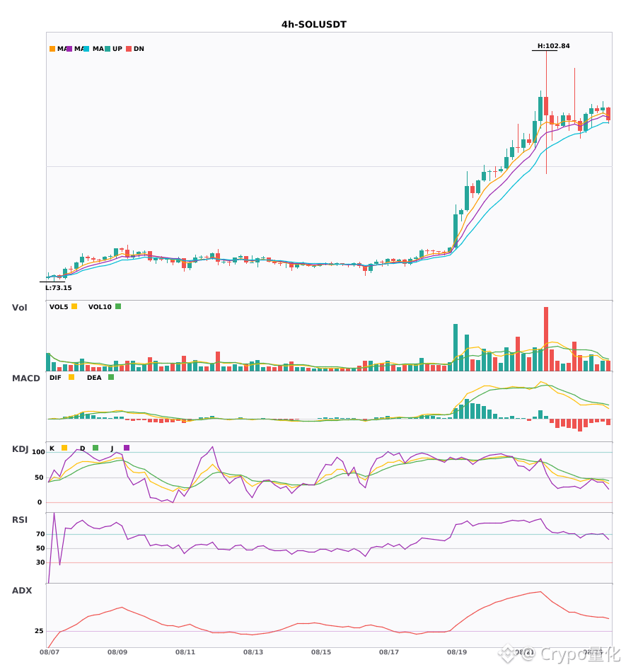Click the orange MA legend swatch
Image resolution: width=626 pixels, height=672 pixels.
[x=52, y=49]
